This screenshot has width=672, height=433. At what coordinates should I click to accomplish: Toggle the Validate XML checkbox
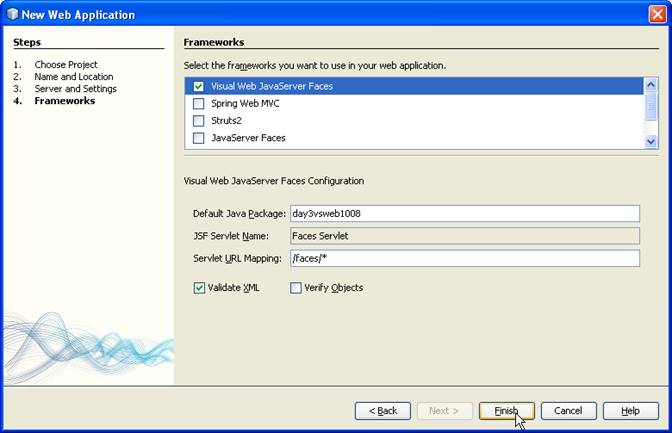click(199, 288)
